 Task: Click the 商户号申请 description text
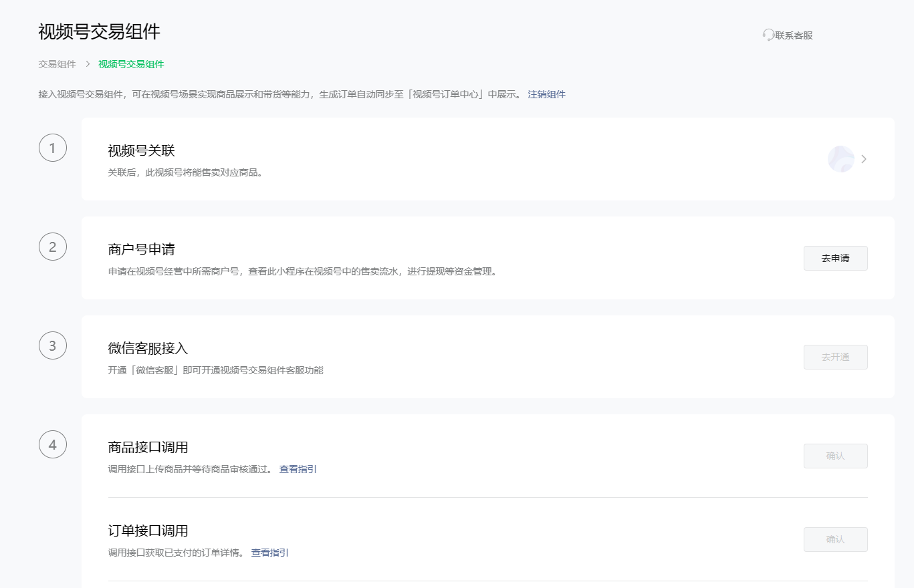coord(303,271)
